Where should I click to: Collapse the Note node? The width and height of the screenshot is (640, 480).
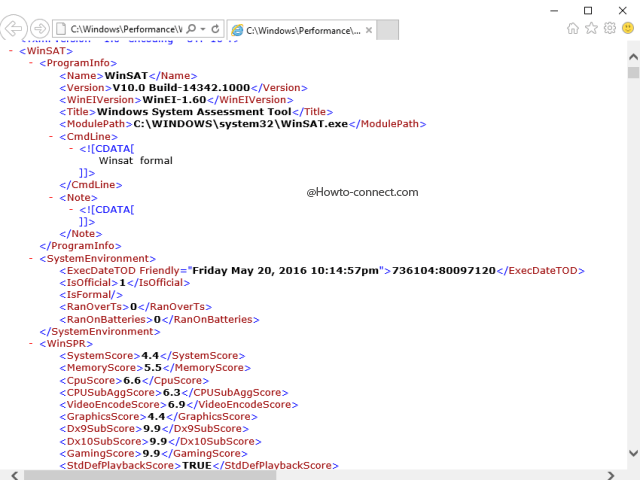51,198
